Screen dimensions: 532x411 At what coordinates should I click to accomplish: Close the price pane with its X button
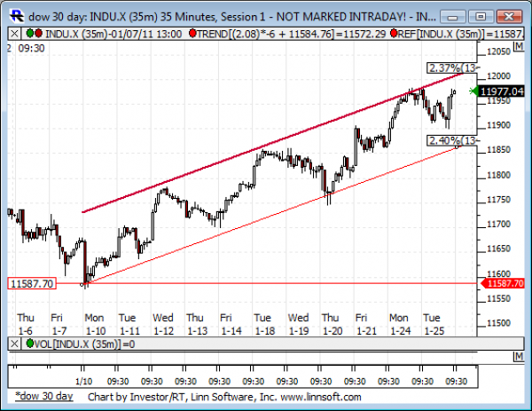(x=14, y=34)
